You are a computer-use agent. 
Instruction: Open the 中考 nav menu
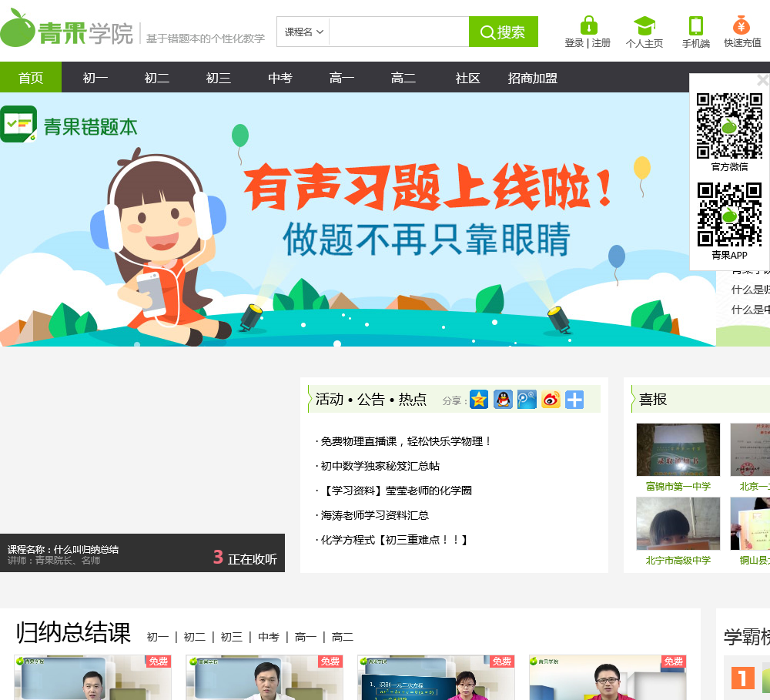(x=280, y=78)
